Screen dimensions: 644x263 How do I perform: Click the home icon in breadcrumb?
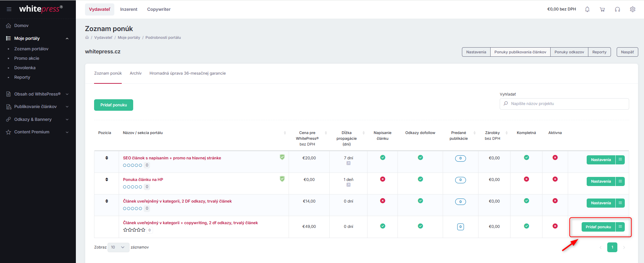(87, 37)
